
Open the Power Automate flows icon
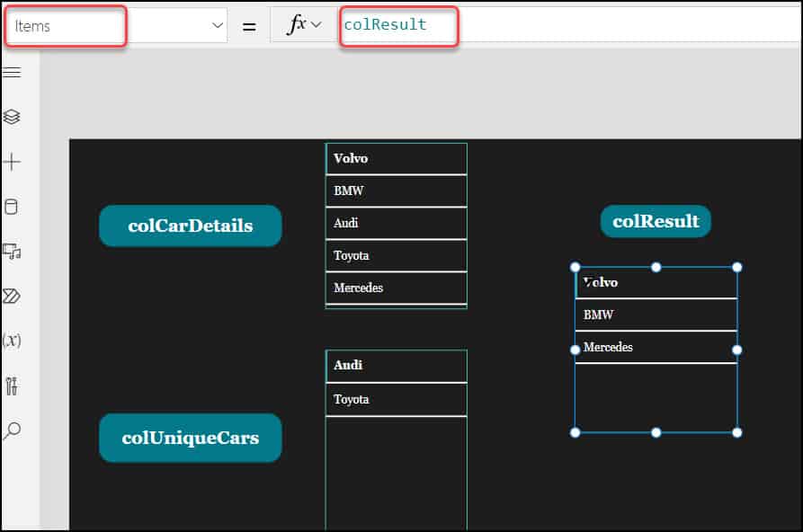tap(12, 296)
